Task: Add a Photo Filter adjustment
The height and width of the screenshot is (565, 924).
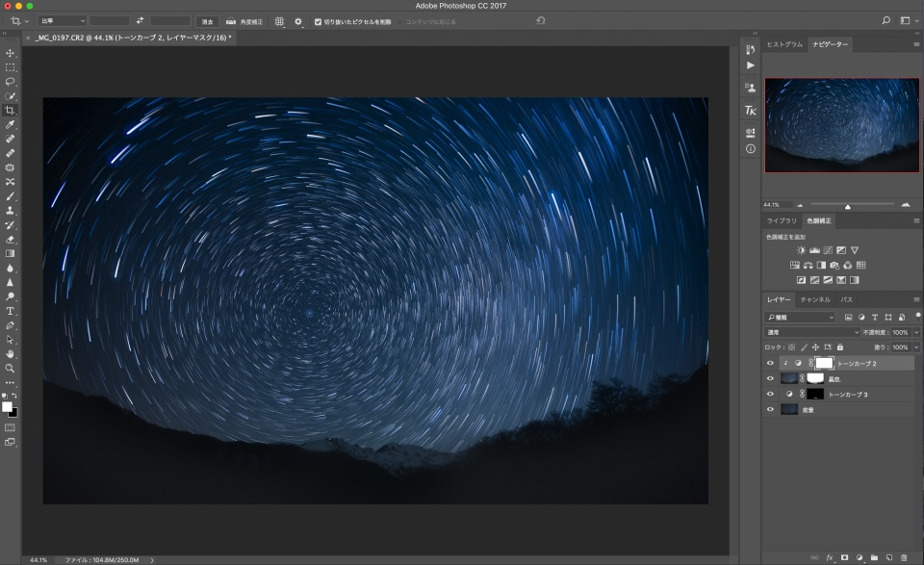Action: coord(834,265)
